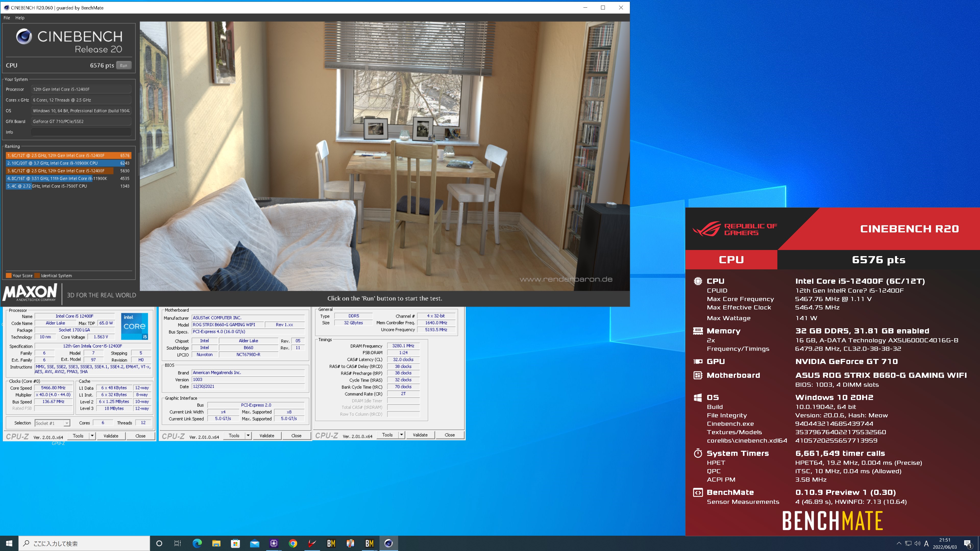Select ranking row 'Intel Core i5-7500T CPU'
The width and height of the screenshot is (980, 551).
pyautogui.click(x=68, y=186)
